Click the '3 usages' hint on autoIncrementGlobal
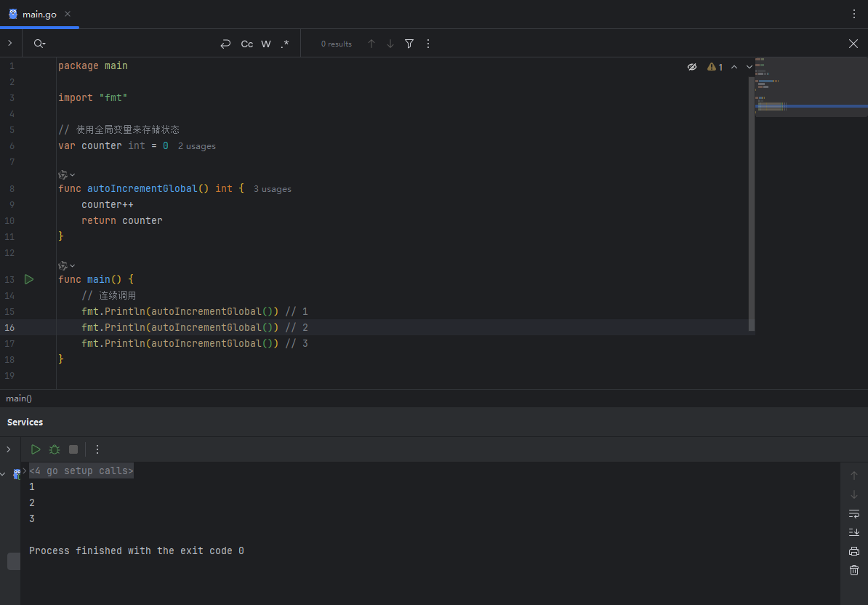The height and width of the screenshot is (605, 868). coord(273,189)
